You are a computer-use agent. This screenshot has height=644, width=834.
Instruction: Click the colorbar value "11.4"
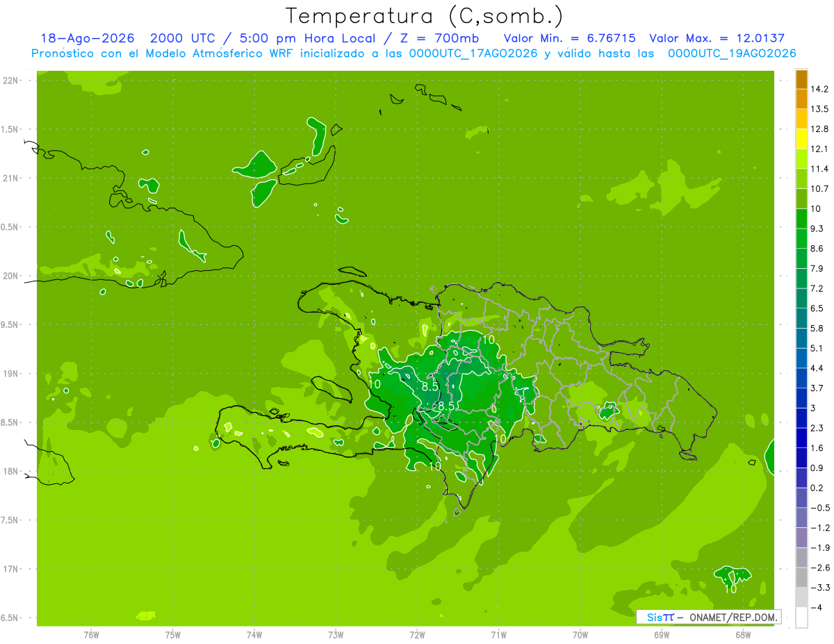click(x=821, y=169)
